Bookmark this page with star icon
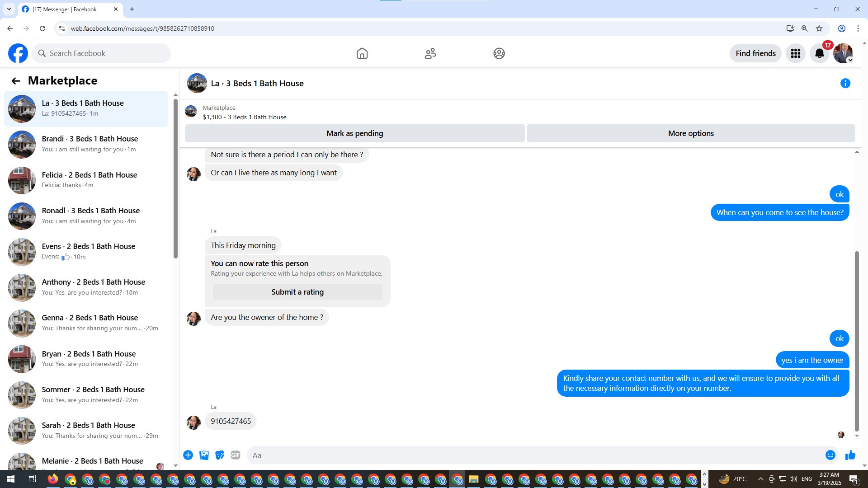Image resolution: width=868 pixels, height=488 pixels. 819,28
